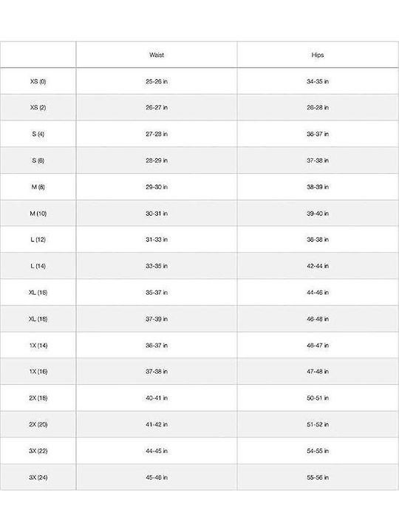399x532 pixels.
Task: Click the Hips column header
Action: (318, 55)
